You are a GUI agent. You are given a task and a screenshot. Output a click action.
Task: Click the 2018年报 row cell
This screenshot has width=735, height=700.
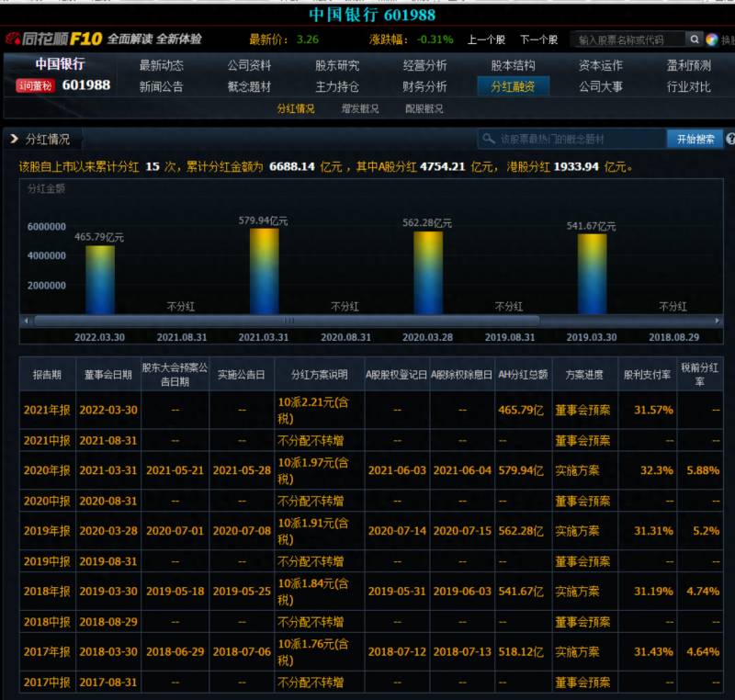tap(48, 592)
